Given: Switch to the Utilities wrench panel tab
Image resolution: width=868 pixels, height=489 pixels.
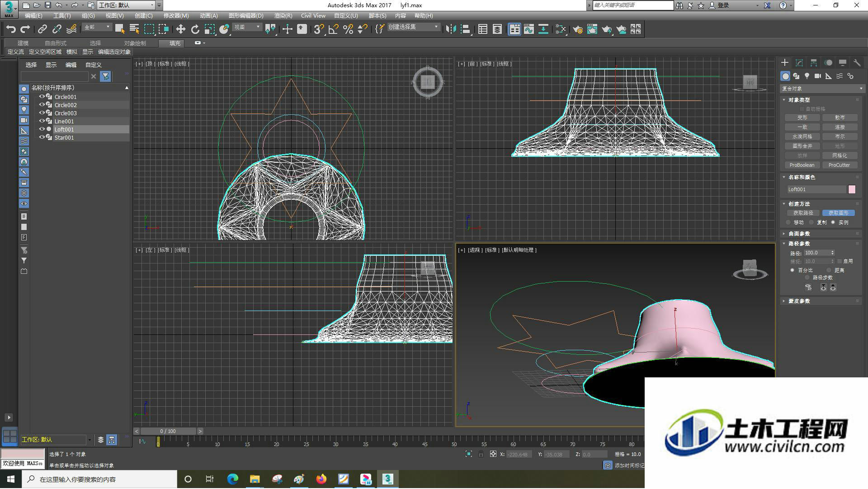Looking at the screenshot, I should (857, 63).
